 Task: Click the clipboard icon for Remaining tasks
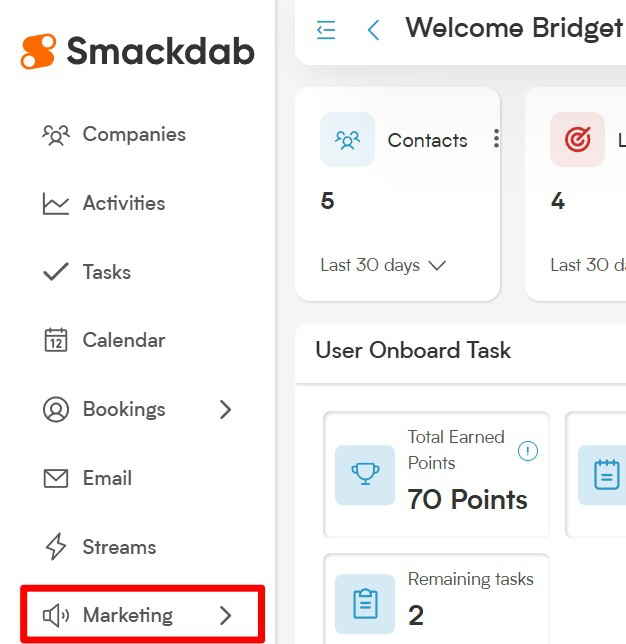365,604
